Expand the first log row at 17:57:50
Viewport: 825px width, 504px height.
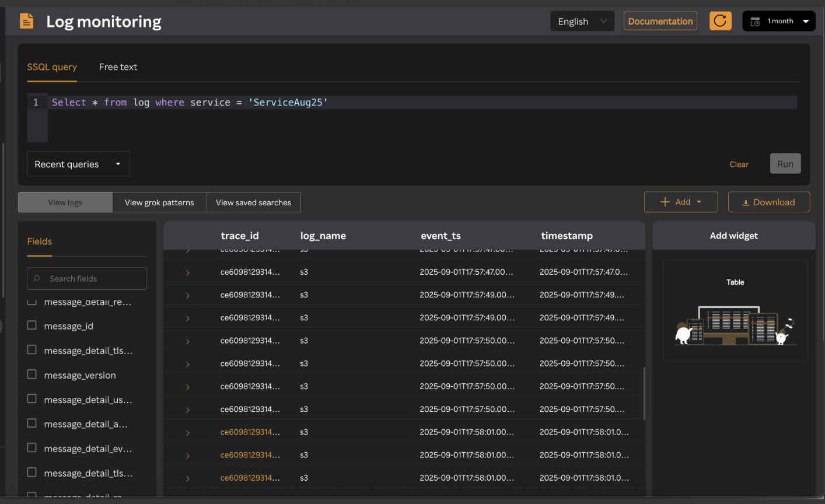pyautogui.click(x=187, y=341)
